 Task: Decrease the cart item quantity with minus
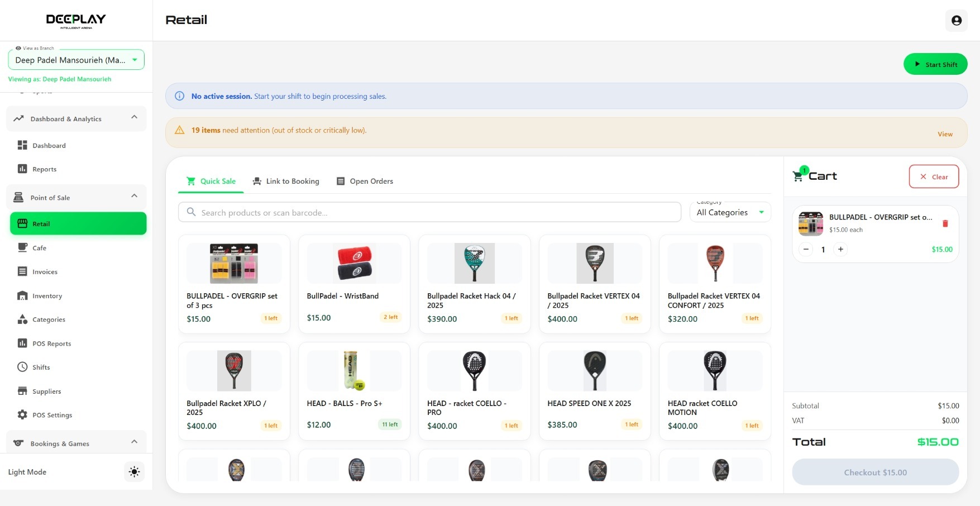click(806, 250)
